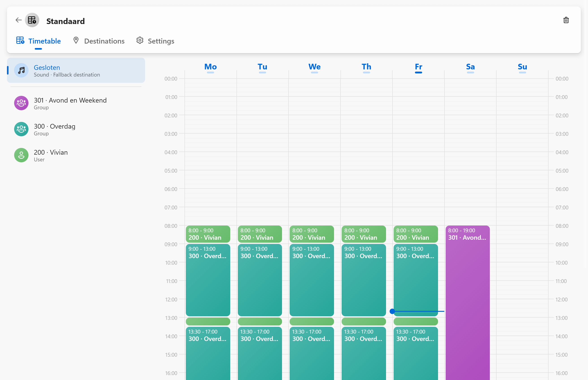Select 301 · Avond en Weekend group
The width and height of the screenshot is (588, 380).
[x=76, y=103]
